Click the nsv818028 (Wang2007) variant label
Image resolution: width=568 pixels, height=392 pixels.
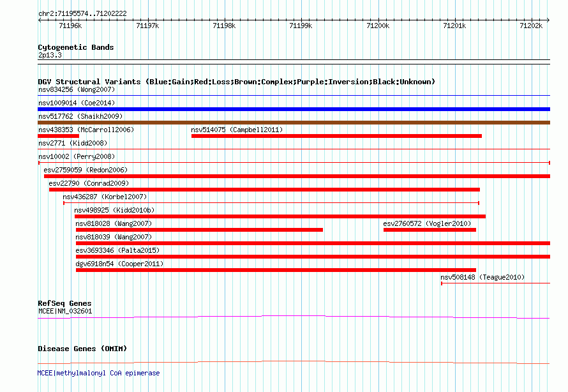114,223
